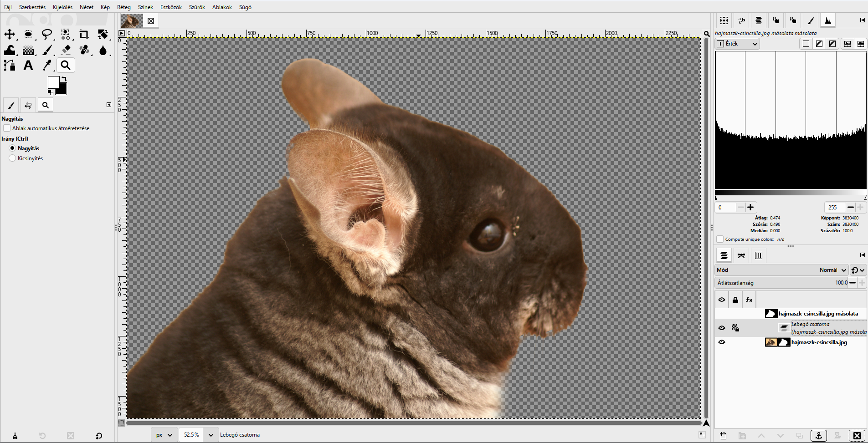Click the foreground white color swatch
This screenshot has width=868, height=443.
point(53,82)
